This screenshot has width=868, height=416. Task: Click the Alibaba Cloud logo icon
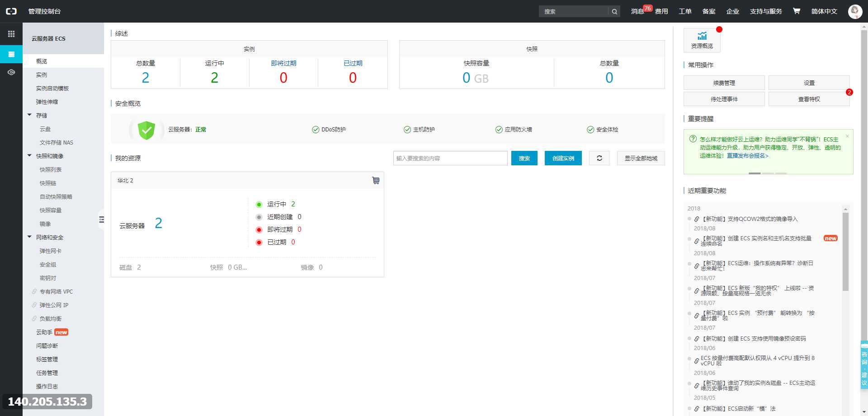[x=11, y=11]
